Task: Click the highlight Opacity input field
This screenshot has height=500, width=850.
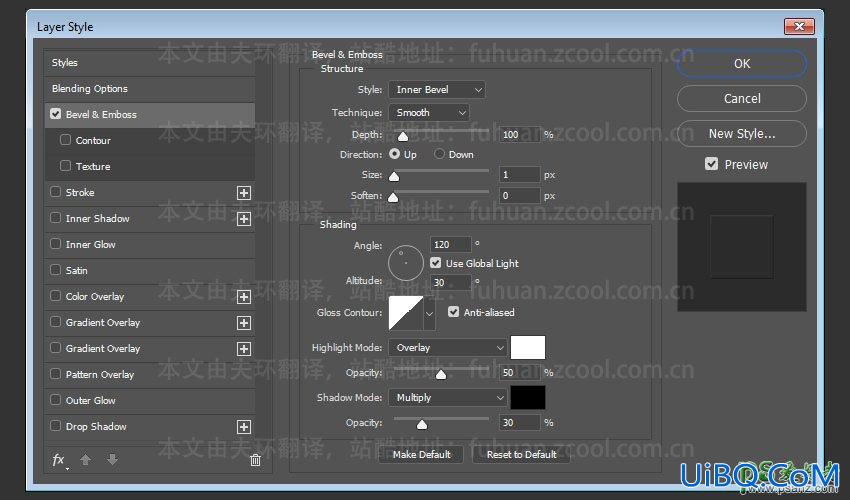Action: (519, 373)
